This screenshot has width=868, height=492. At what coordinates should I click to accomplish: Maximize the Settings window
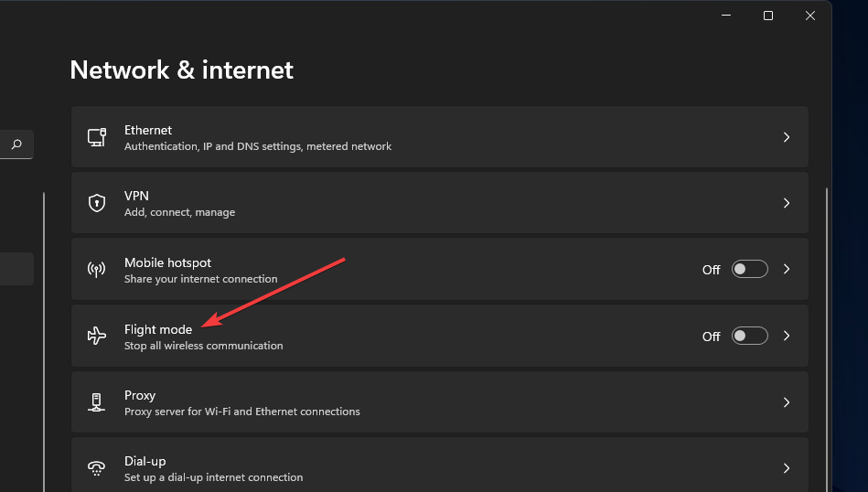pyautogui.click(x=768, y=16)
